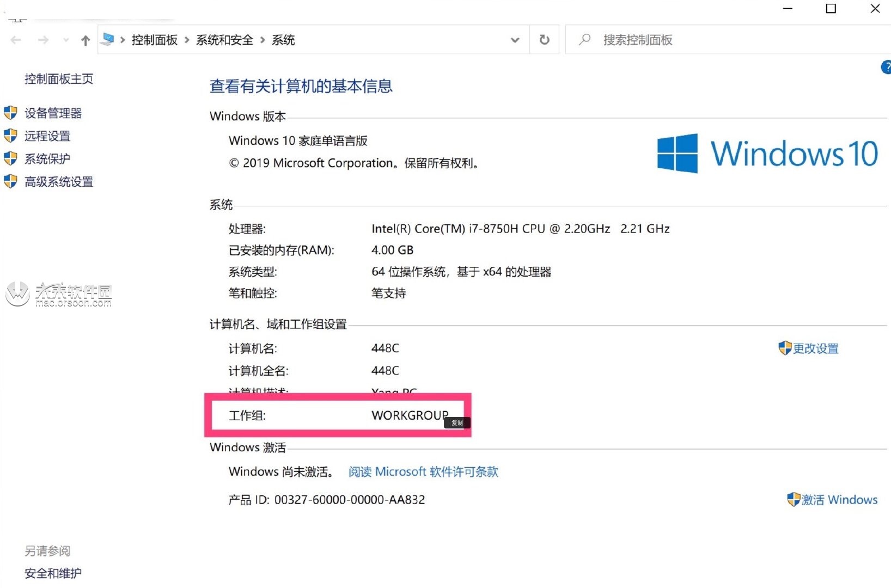Open the 系统和安全 breadcrumb
This screenshot has height=588, width=891.
[x=224, y=40]
